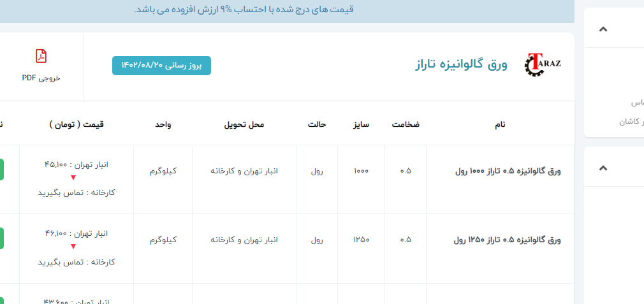Open product 'ورق گالوانیزه ۰.۵ تاراز ۱۰۰۰ رول'

(508, 171)
